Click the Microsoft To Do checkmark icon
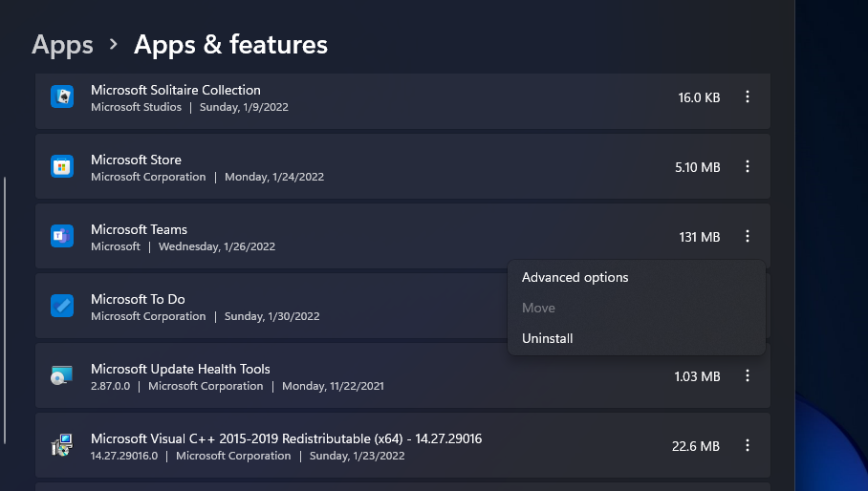The width and height of the screenshot is (868, 491). click(x=62, y=306)
